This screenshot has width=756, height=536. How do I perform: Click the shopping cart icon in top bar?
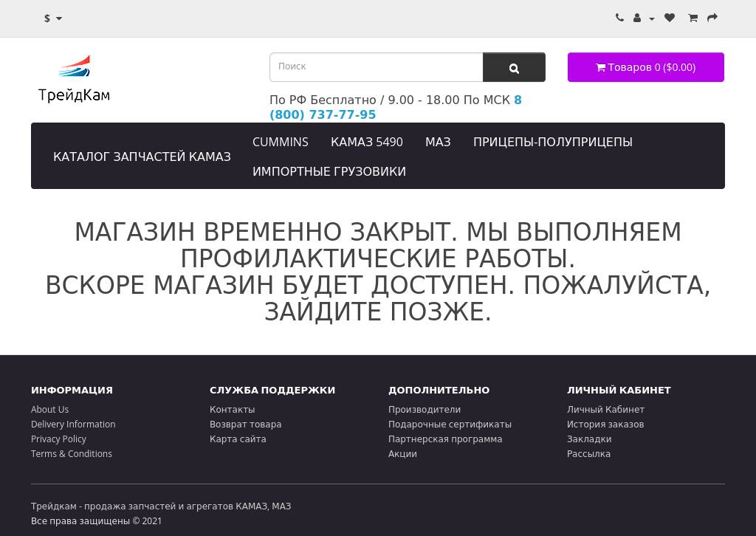coord(693,18)
